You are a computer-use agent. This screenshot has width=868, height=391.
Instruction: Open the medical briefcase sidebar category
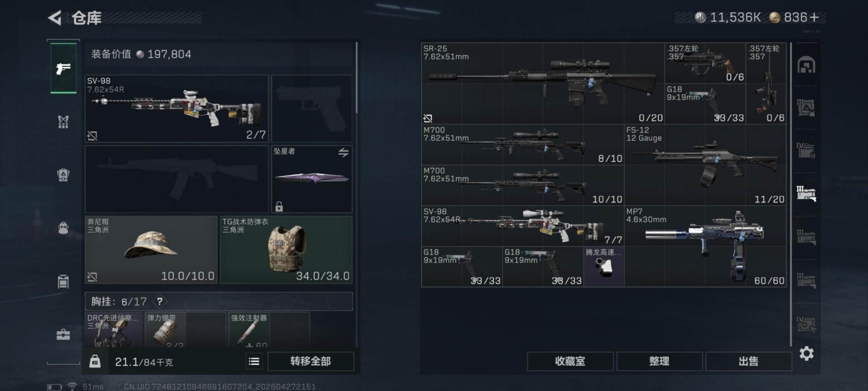[x=63, y=334]
